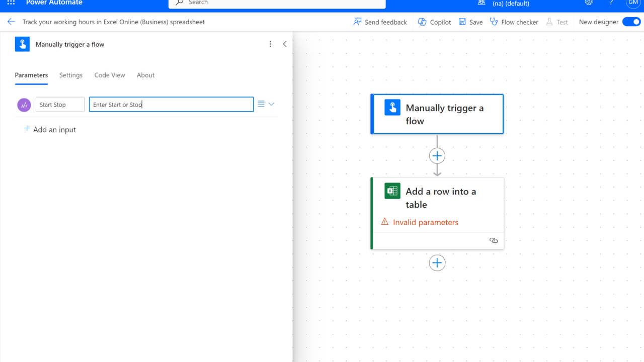Open the About tab
This screenshot has height=362, width=644.
(x=145, y=75)
